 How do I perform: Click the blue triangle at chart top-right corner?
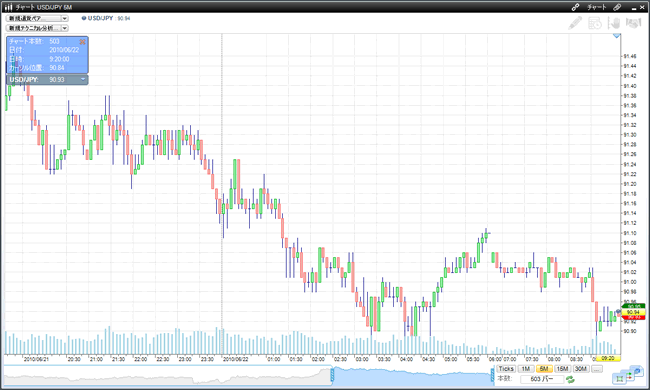617,36
